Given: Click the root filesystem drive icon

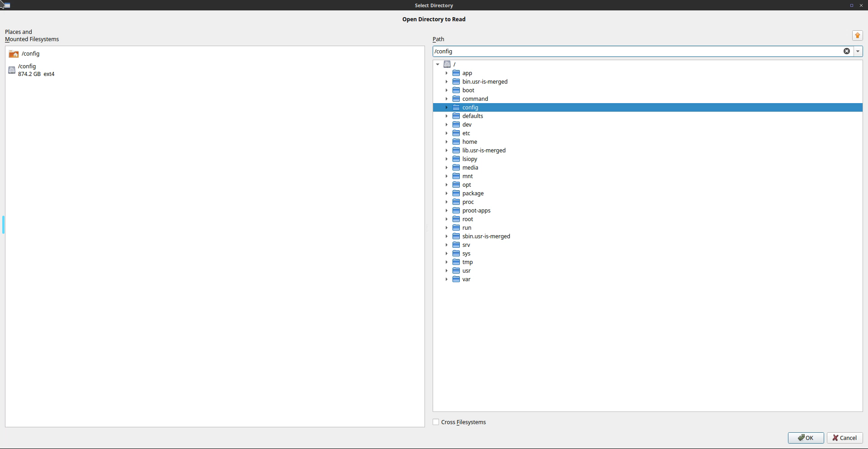Looking at the screenshot, I should pos(447,65).
